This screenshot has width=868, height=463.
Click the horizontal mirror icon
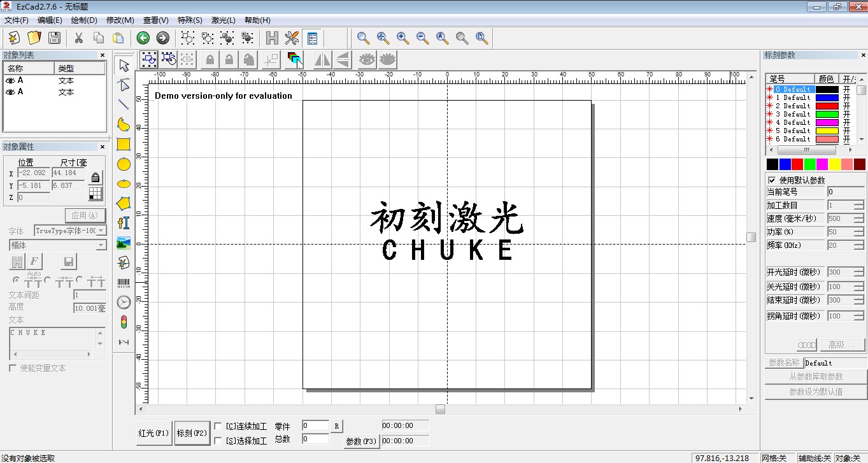click(x=322, y=60)
